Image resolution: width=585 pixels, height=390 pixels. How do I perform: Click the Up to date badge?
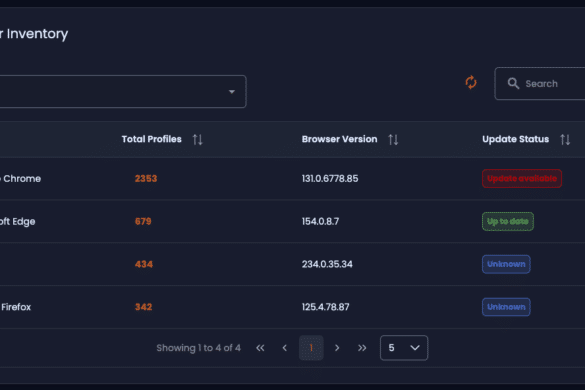[508, 221]
